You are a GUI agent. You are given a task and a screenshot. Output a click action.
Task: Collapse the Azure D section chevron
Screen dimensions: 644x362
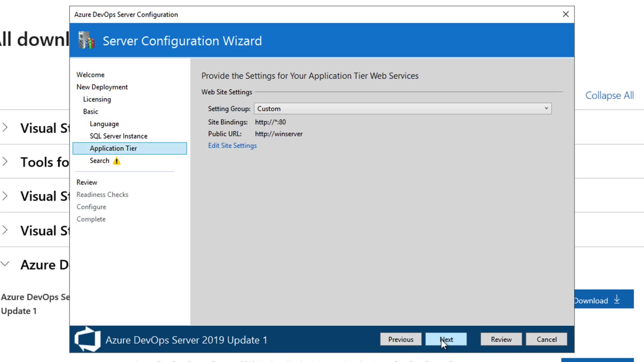5,264
